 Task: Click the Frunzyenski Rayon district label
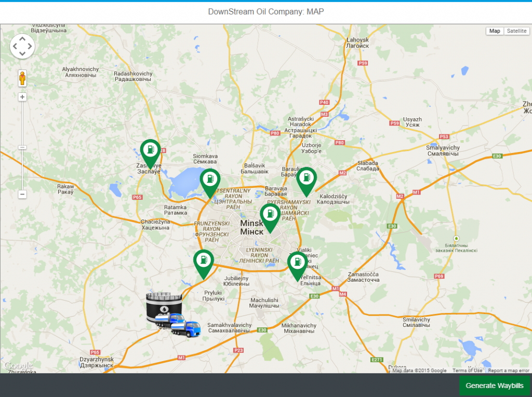point(211,232)
